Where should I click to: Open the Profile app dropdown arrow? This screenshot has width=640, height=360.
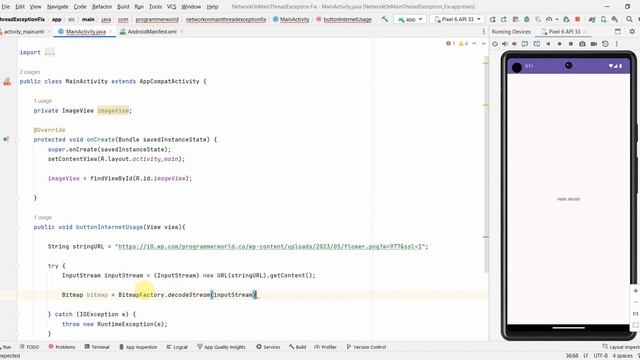(x=557, y=19)
